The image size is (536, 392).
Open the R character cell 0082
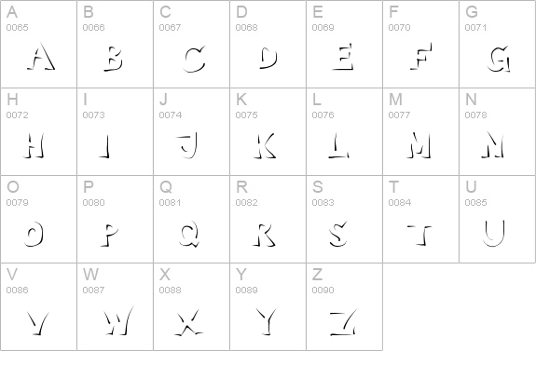pos(268,219)
